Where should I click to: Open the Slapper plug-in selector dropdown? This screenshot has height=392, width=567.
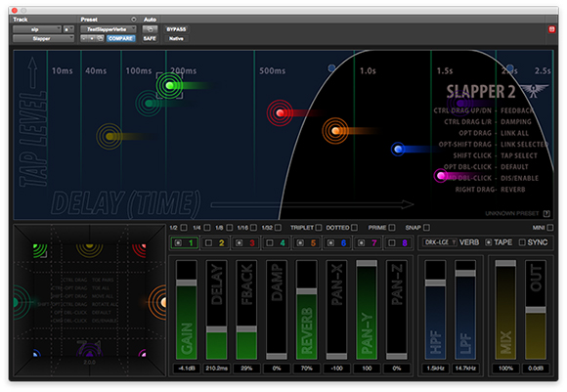(43, 38)
